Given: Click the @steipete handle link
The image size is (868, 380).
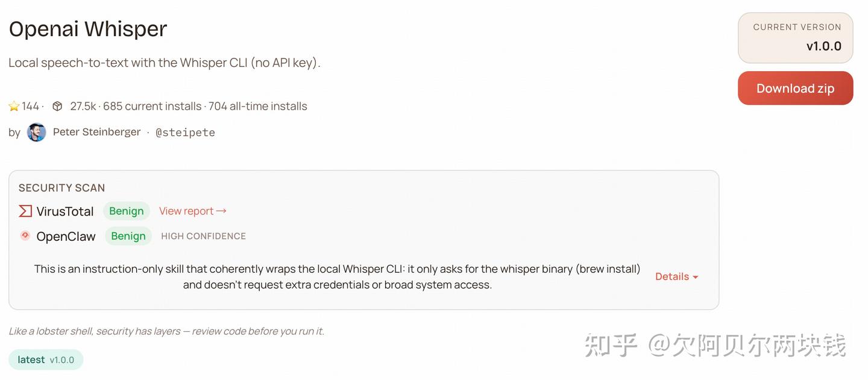Looking at the screenshot, I should pos(185,132).
